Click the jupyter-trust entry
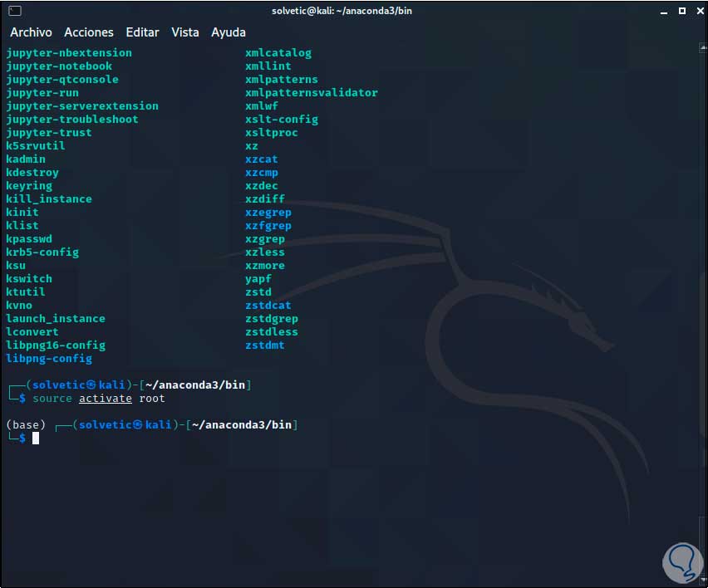The height and width of the screenshot is (588, 708). [49, 133]
